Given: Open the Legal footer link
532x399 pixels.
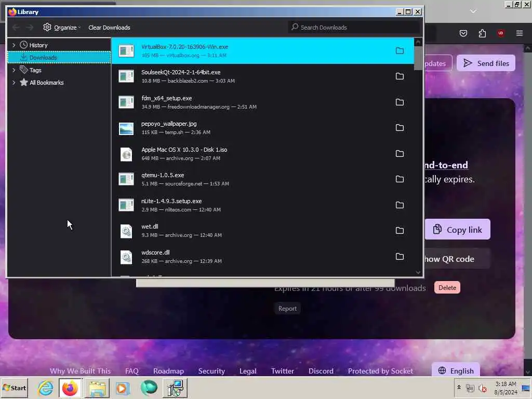Looking at the screenshot, I should click(x=248, y=371).
